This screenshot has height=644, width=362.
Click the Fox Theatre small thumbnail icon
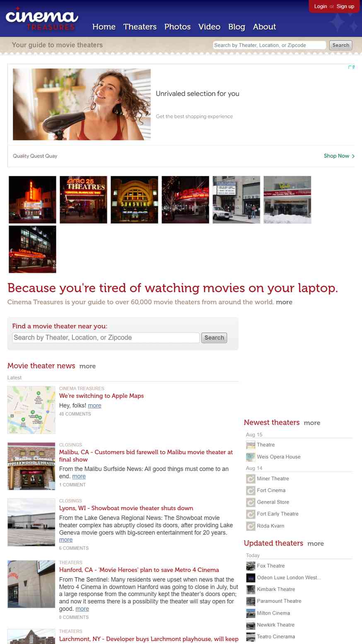click(x=251, y=566)
